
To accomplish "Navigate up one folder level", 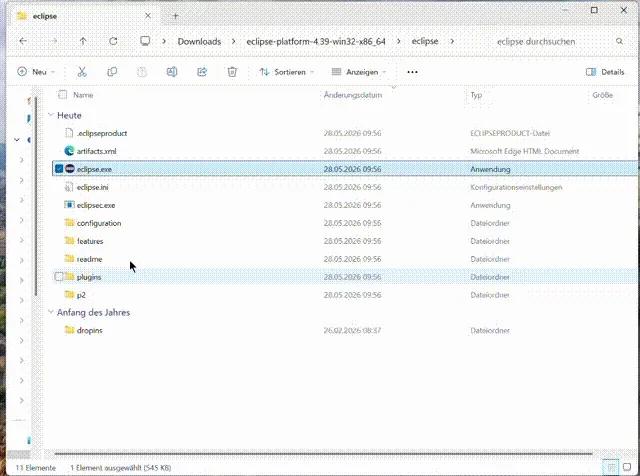I will coord(83,41).
